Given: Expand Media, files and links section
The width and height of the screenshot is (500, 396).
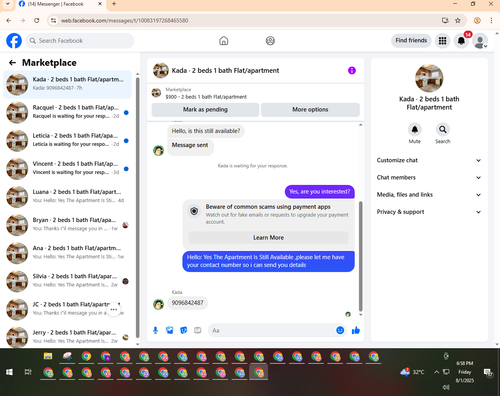Looking at the screenshot, I should click(429, 195).
